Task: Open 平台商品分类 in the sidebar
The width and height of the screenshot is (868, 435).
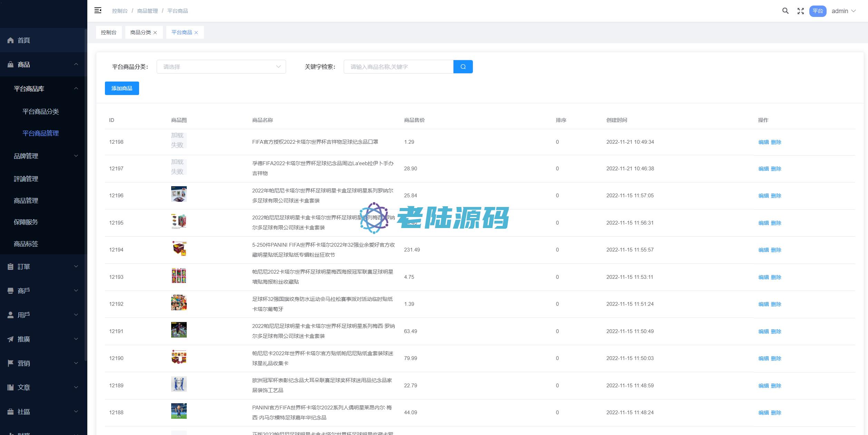Action: click(x=41, y=112)
